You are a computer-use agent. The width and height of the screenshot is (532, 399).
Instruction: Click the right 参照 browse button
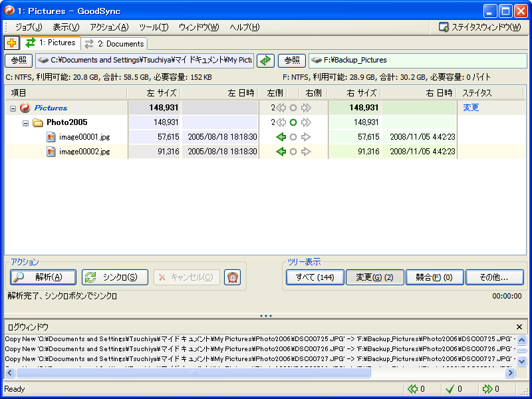coord(292,61)
